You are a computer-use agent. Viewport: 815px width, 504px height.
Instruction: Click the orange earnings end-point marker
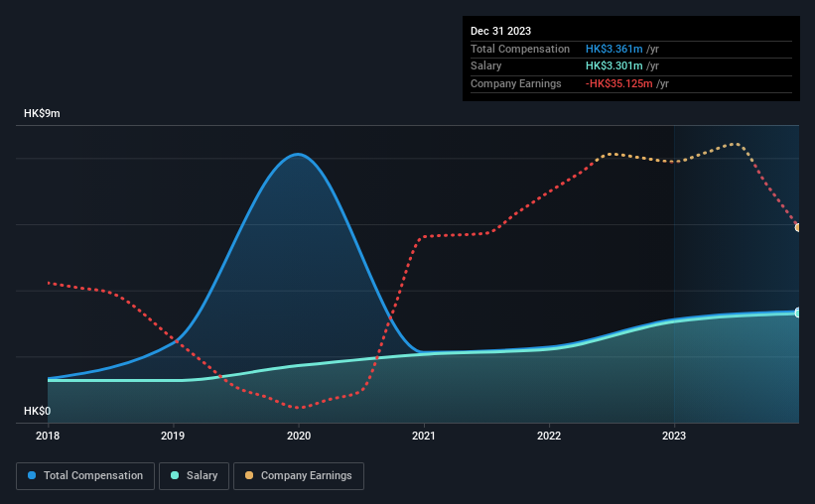[798, 227]
